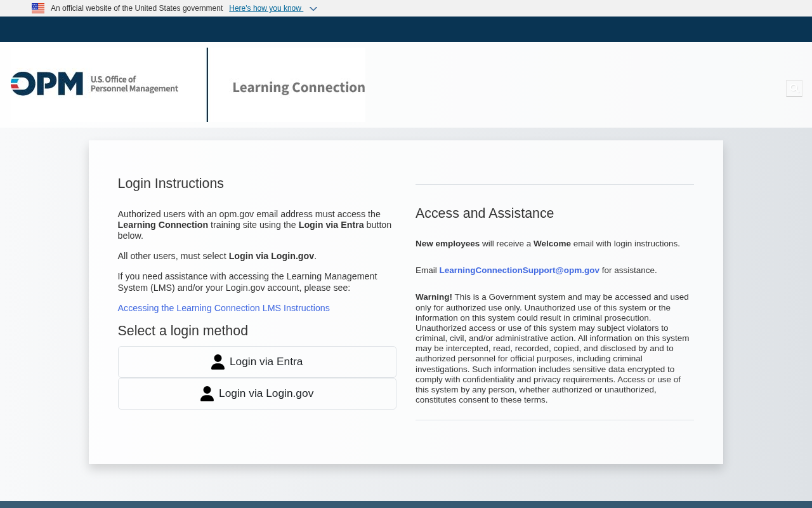Click the dark blue navigation bar

pyautogui.click(x=406, y=29)
